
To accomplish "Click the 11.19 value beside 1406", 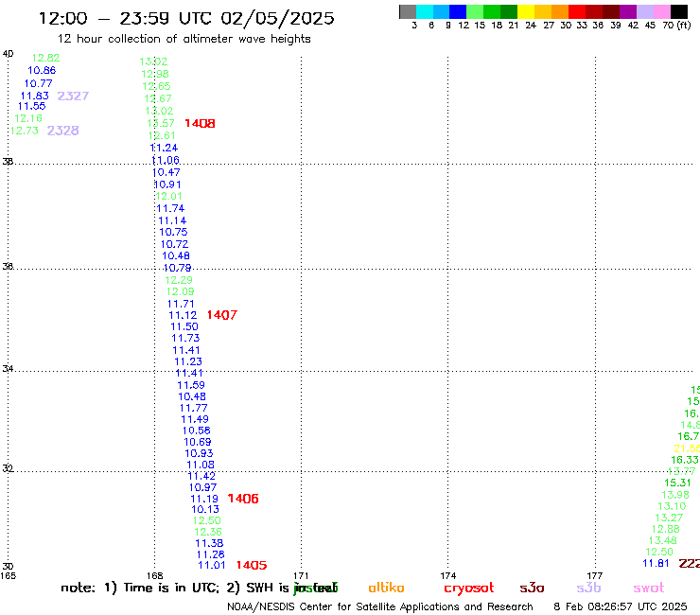I will click(x=204, y=499).
